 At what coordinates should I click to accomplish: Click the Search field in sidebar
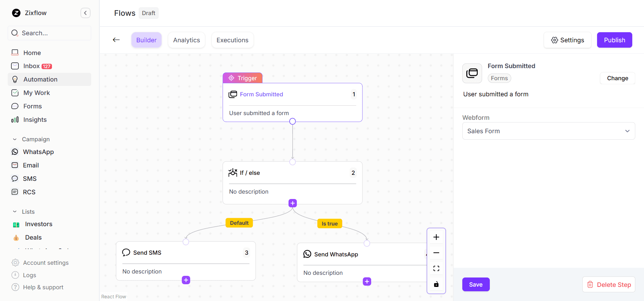[50, 33]
